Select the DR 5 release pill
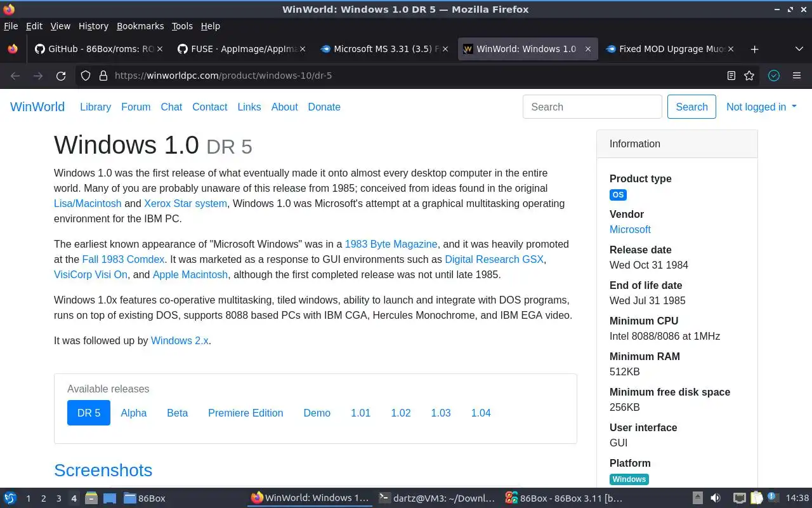This screenshot has height=508, width=812. [x=89, y=413]
